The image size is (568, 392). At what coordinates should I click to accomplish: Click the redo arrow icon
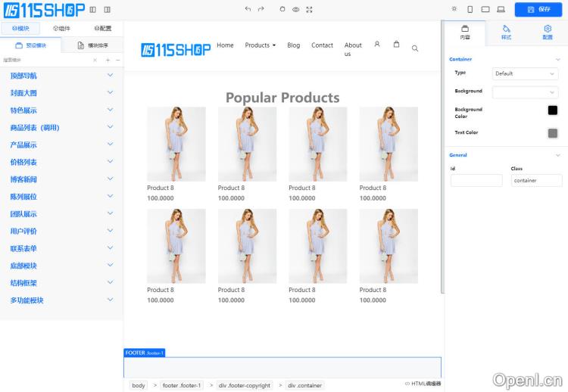click(x=261, y=9)
